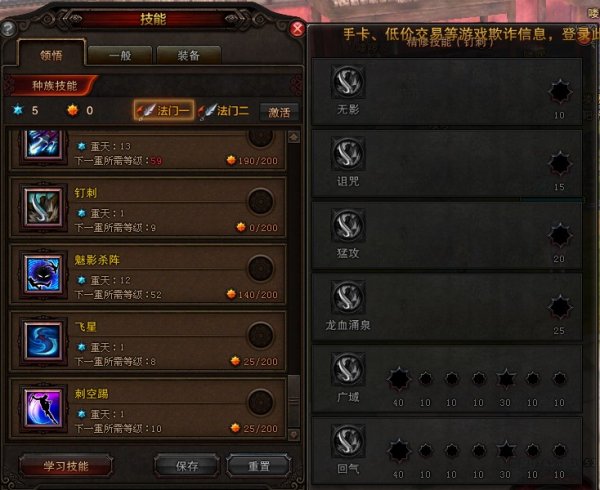Click the 钉刺 skill icon
Image resolution: width=600 pixels, height=490 pixels.
coord(43,207)
